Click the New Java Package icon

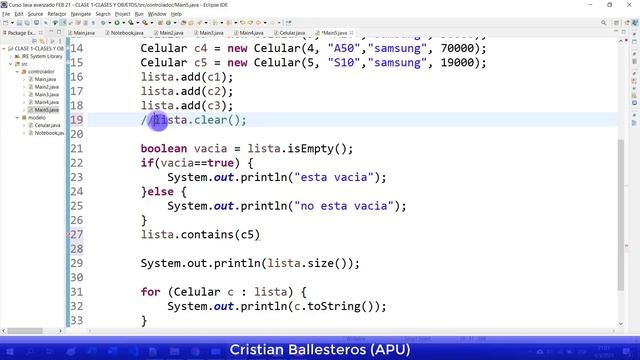tap(160, 23)
